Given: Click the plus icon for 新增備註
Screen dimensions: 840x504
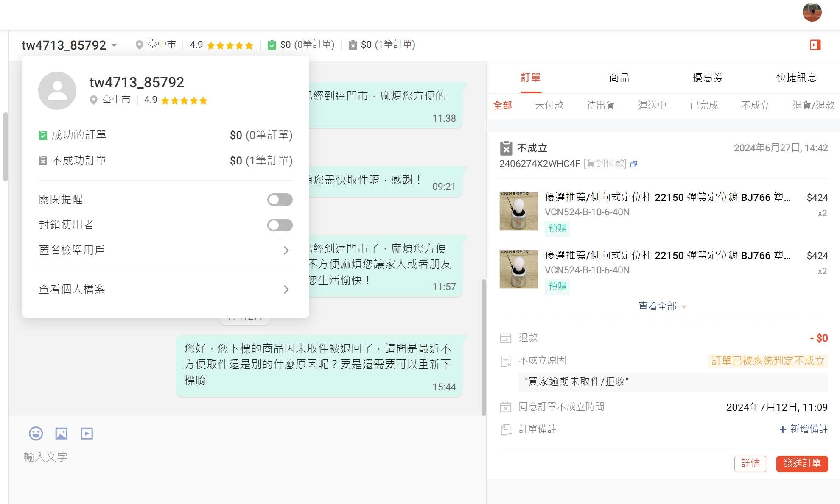Looking at the screenshot, I should tap(783, 429).
